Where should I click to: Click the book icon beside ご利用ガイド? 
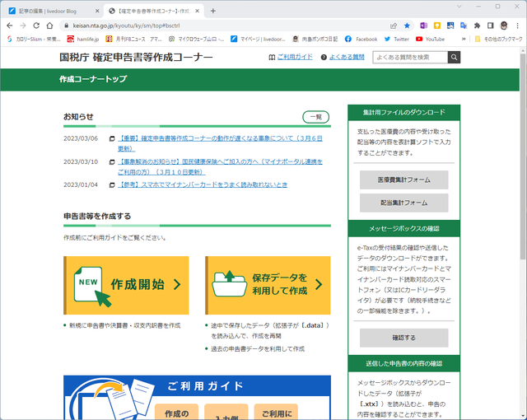(x=272, y=58)
